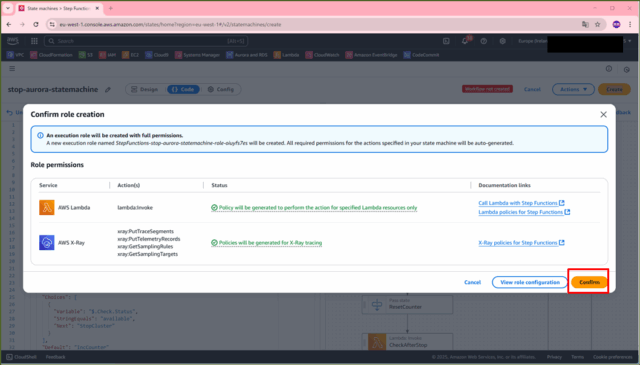This screenshot has width=640, height=365.
Task: Confirm the role creation
Action: pyautogui.click(x=589, y=282)
